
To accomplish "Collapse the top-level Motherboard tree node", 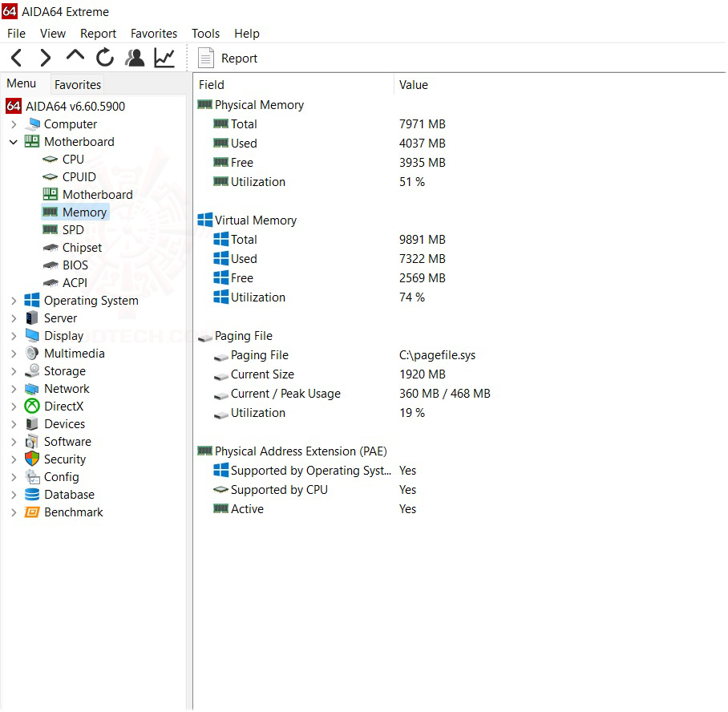I will tap(14, 142).
